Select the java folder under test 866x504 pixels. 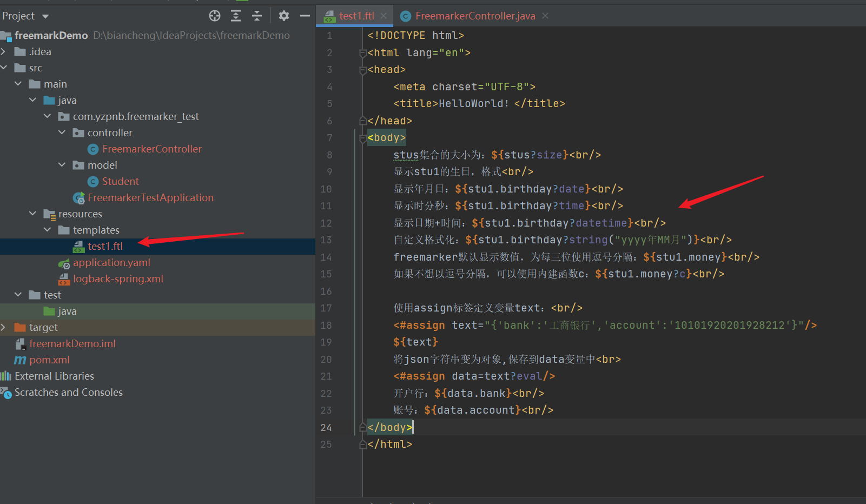tap(67, 311)
